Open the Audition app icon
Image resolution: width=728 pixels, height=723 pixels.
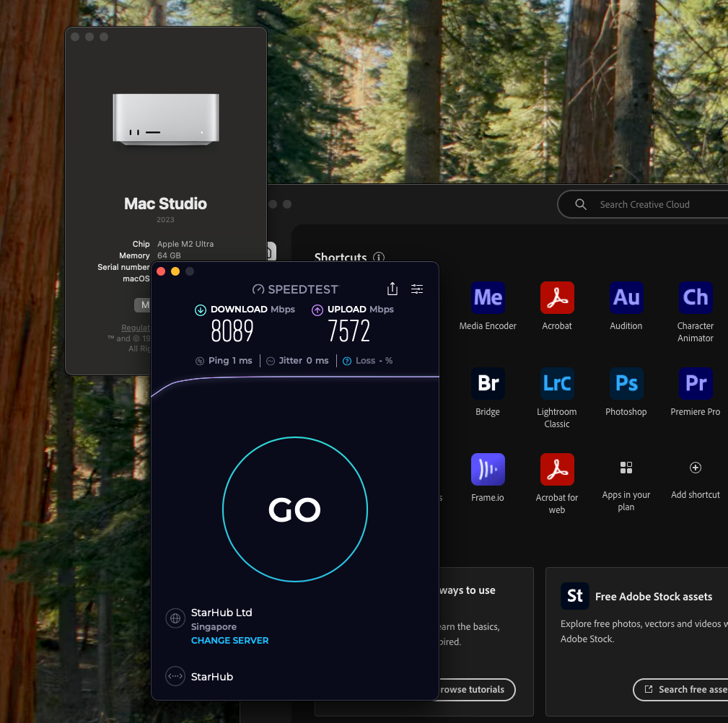626,298
